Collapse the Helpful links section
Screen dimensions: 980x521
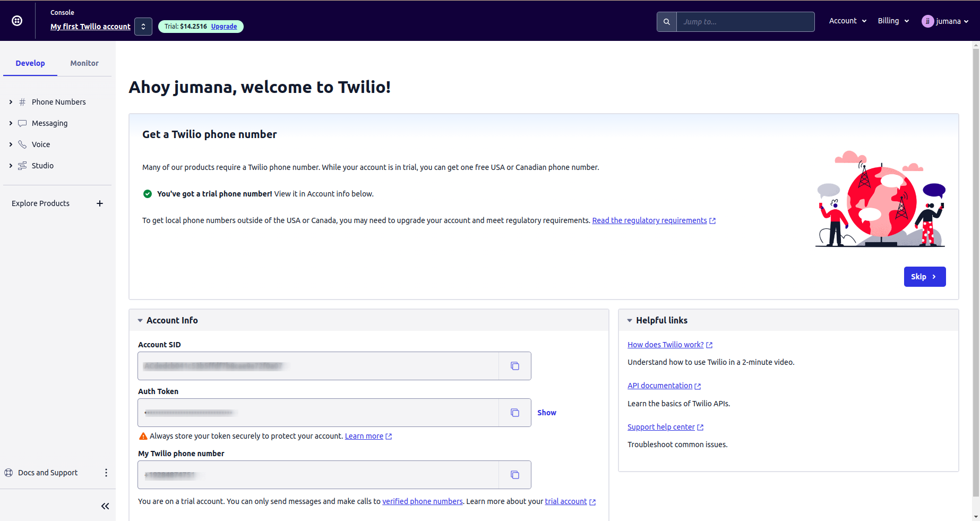(630, 320)
